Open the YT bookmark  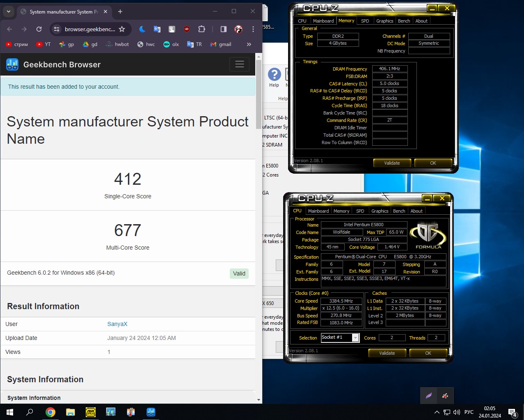tap(43, 44)
